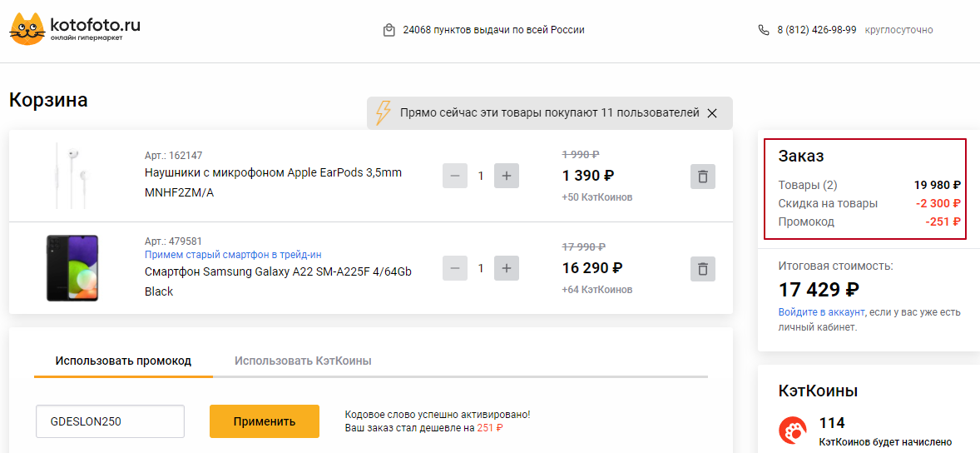
Task: Click the KetKoins paw icon
Action: point(792,431)
